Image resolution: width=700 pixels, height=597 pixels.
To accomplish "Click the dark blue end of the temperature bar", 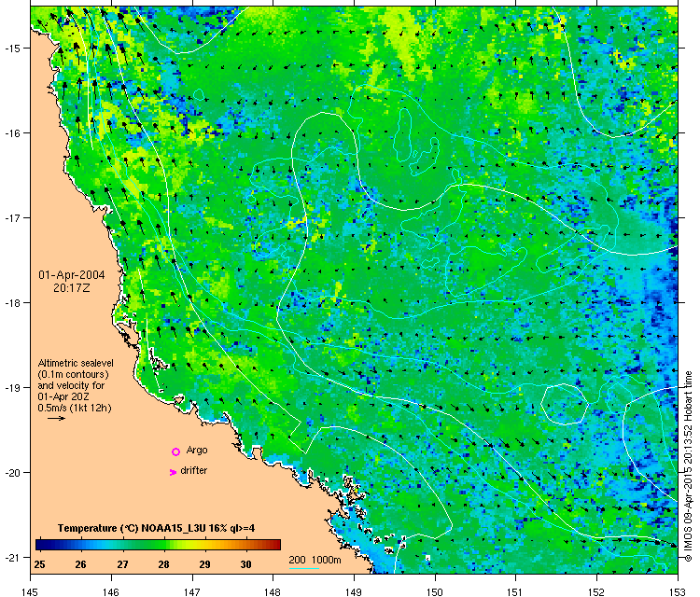I will point(40,545).
